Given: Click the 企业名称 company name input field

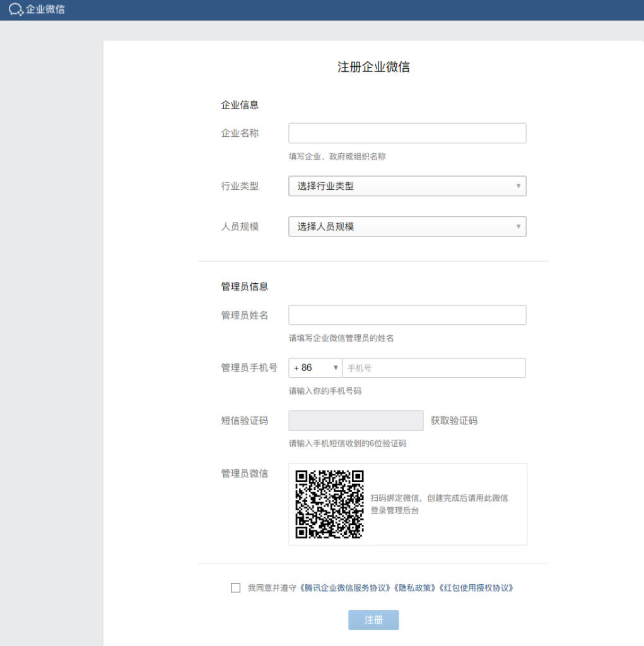Looking at the screenshot, I should tap(407, 133).
